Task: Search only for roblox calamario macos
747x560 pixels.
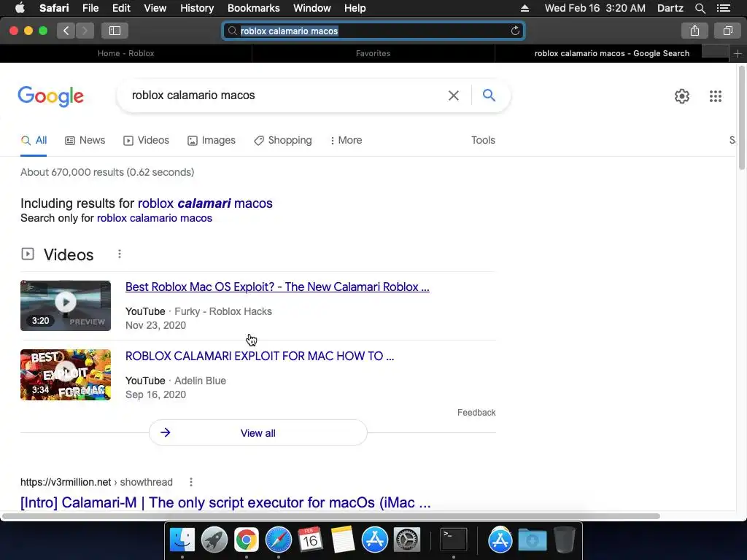Action: coord(155,218)
